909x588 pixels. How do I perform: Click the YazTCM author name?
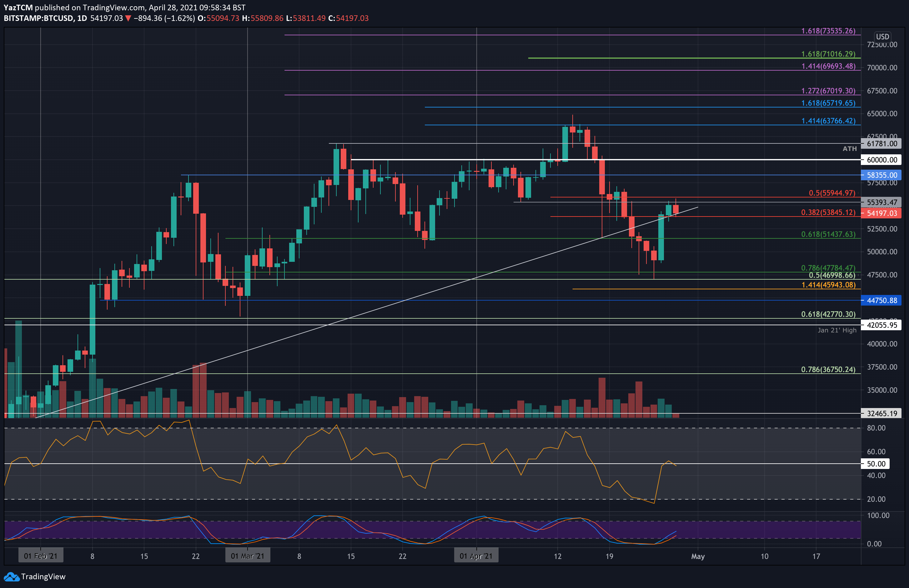tap(18, 7)
